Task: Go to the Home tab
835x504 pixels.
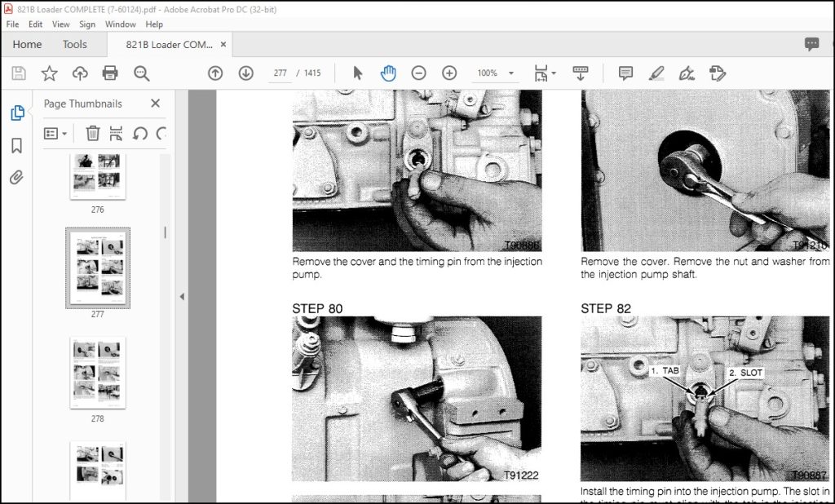Action: 27,44
